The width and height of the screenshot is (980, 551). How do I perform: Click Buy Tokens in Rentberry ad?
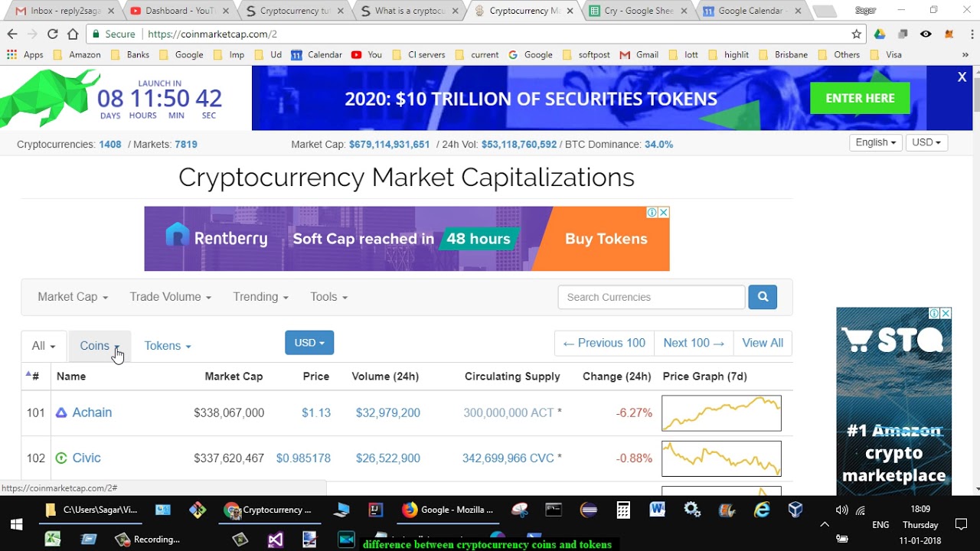pyautogui.click(x=606, y=239)
